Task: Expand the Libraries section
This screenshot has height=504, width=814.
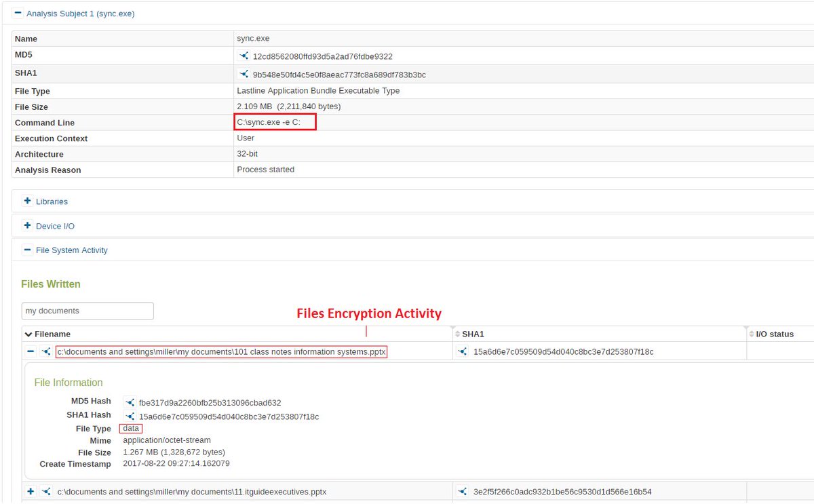Action: click(x=28, y=201)
